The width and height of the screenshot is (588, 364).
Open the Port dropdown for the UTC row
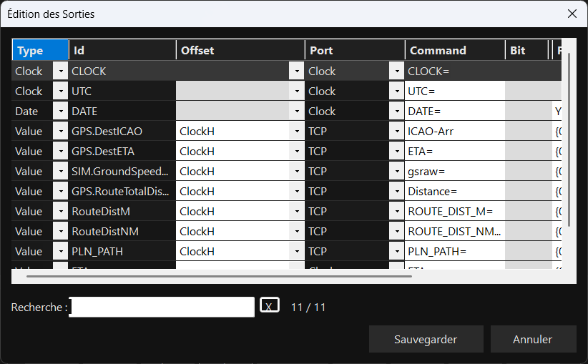tap(396, 91)
